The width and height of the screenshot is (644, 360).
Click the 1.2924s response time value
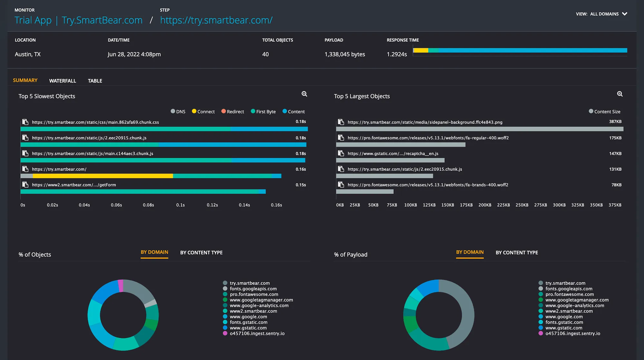[x=397, y=54]
